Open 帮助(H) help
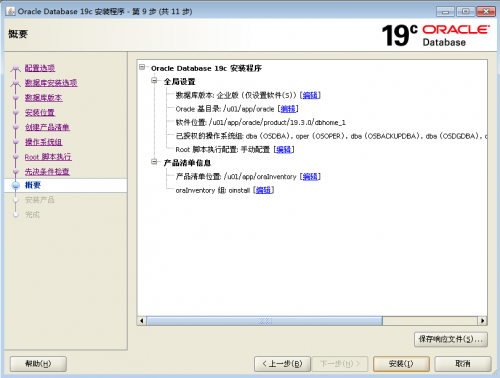The image size is (500, 378). pyautogui.click(x=38, y=364)
